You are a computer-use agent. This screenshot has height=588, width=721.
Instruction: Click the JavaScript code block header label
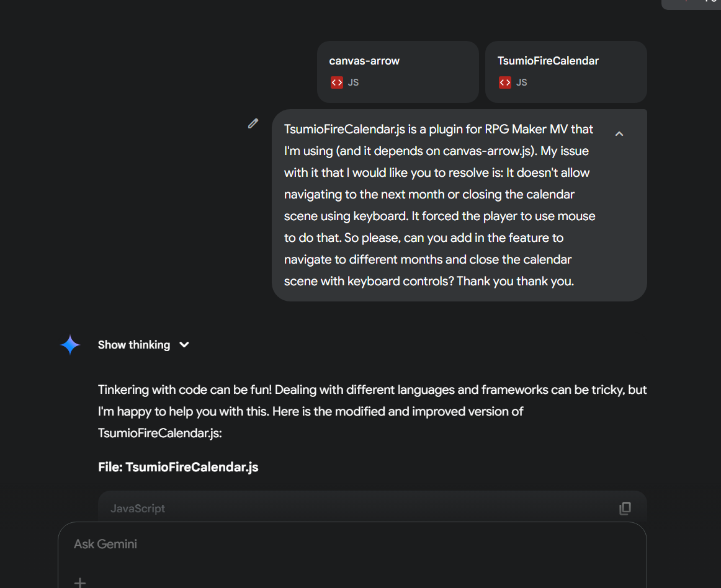[138, 509]
